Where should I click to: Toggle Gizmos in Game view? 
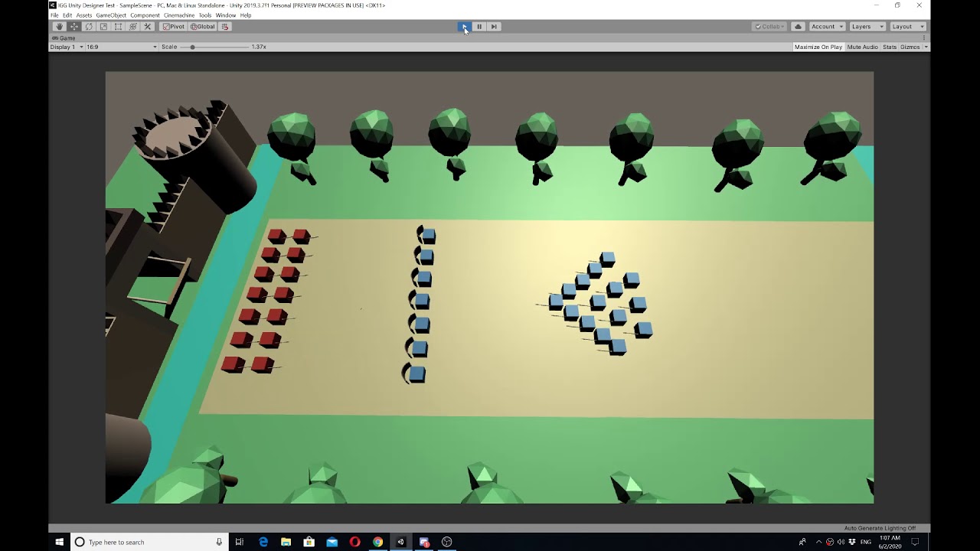[x=910, y=47]
